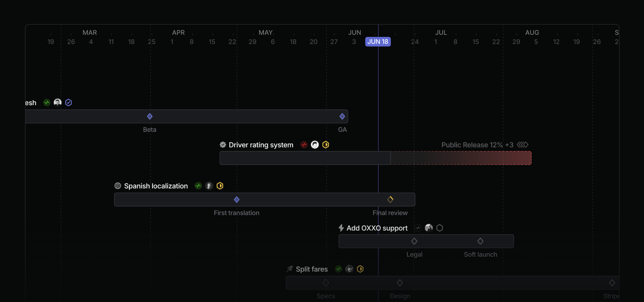
Task: Click the assignee avatar for Driver rating system
Action: [315, 145]
